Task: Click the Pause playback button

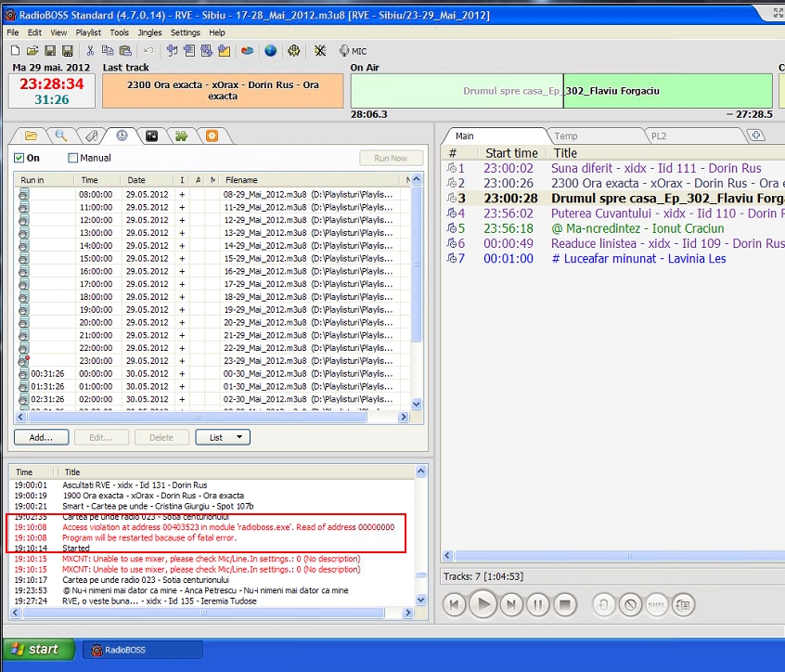Action: (x=539, y=606)
